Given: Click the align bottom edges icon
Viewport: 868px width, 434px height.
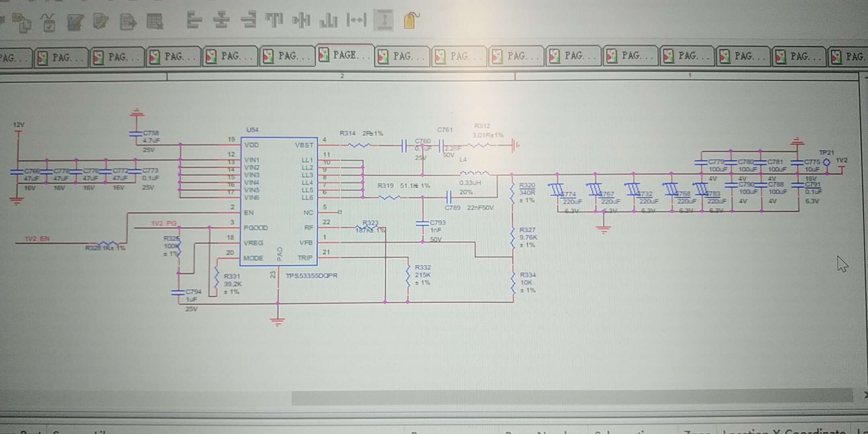Looking at the screenshot, I should [328, 20].
